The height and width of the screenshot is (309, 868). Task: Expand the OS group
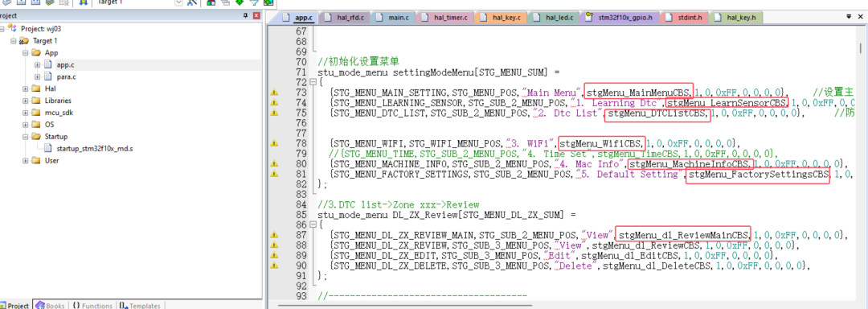(x=26, y=125)
